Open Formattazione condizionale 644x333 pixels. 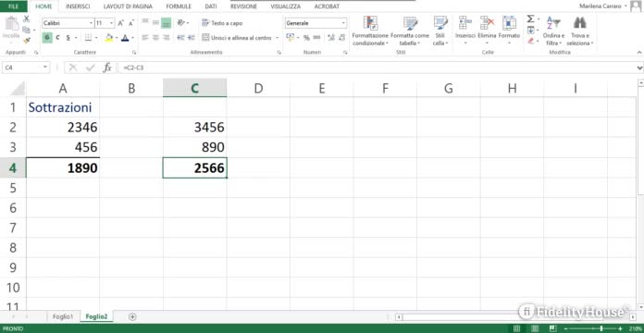[370, 31]
